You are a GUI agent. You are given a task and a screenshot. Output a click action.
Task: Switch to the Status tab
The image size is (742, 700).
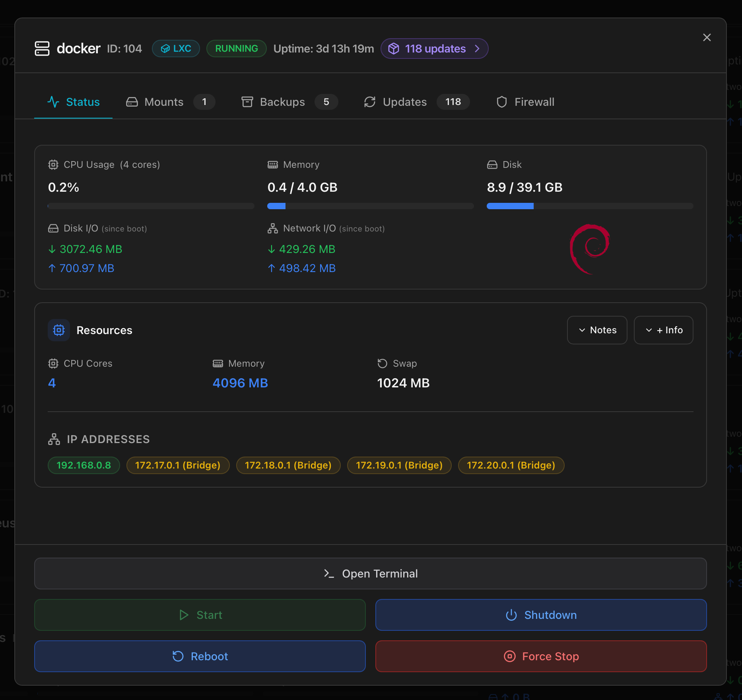[x=74, y=102]
